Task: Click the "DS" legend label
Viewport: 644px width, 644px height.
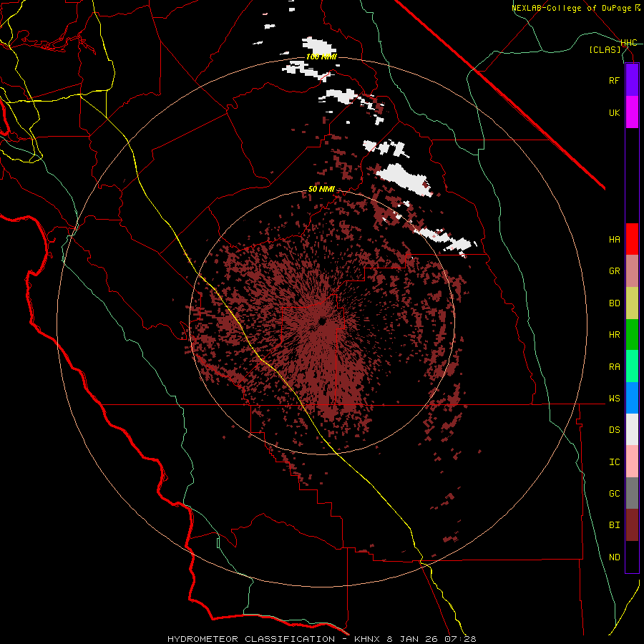Action: coord(614,430)
